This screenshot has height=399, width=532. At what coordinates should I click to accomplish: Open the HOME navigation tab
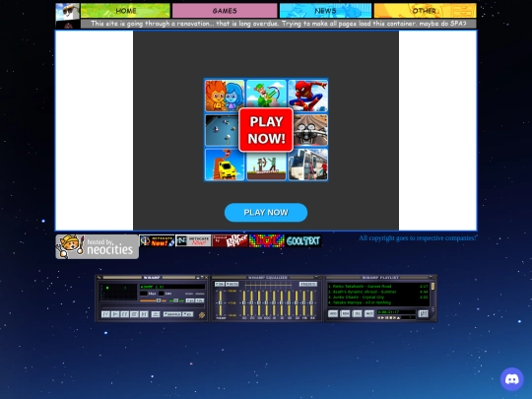click(125, 11)
